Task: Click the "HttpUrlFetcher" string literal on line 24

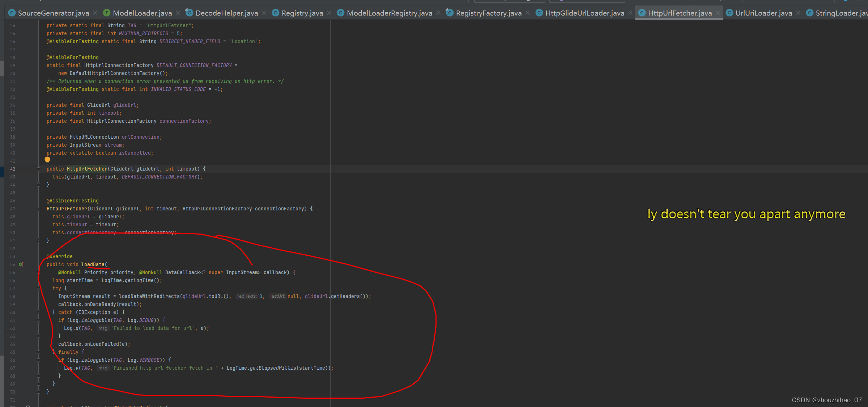Action: pyautogui.click(x=168, y=25)
